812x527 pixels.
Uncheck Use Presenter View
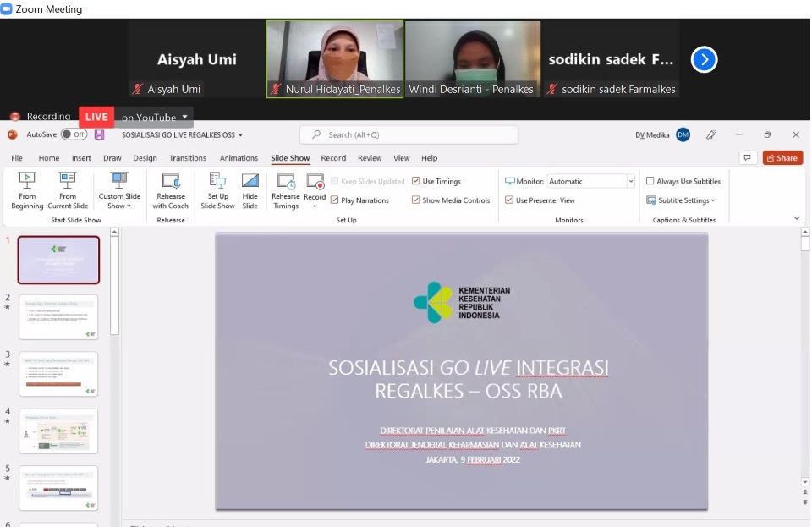(x=509, y=200)
